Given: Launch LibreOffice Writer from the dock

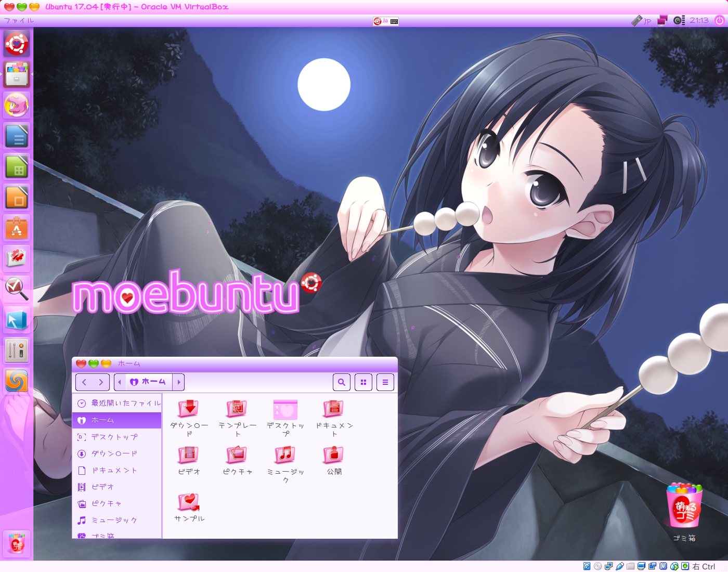Looking at the screenshot, I should tap(17, 136).
